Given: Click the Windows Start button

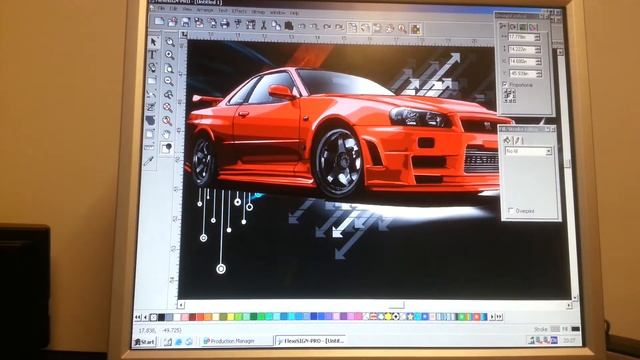Looking at the screenshot, I should point(144,342).
